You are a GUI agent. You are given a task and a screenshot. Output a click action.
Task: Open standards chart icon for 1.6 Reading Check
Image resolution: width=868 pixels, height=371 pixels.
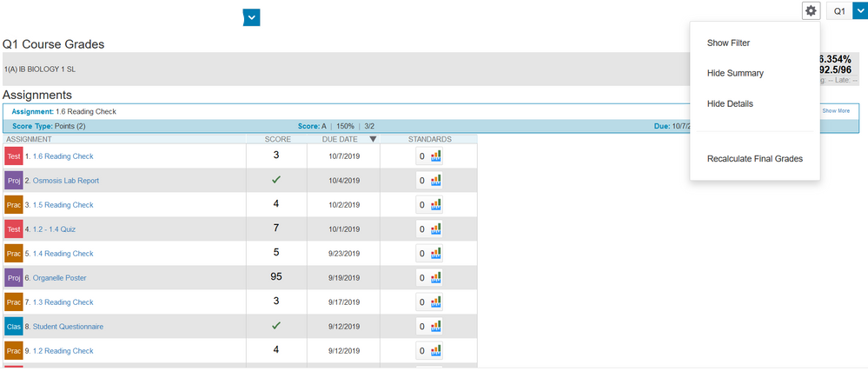[x=436, y=156]
